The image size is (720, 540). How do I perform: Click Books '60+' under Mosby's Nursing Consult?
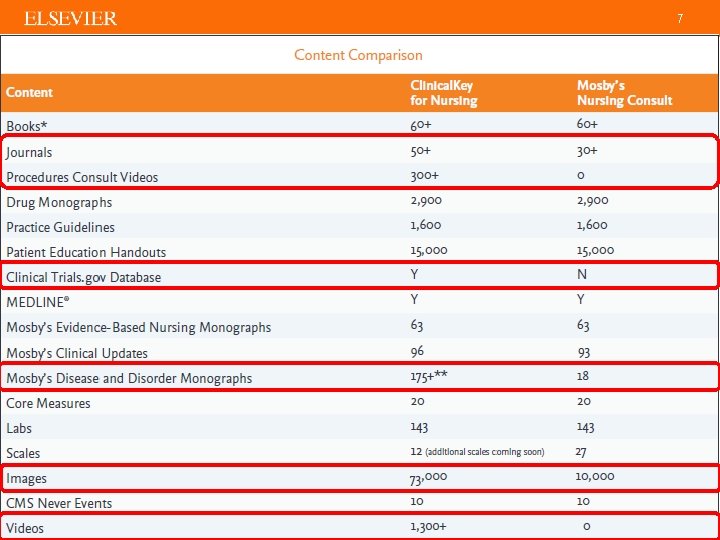(587, 124)
